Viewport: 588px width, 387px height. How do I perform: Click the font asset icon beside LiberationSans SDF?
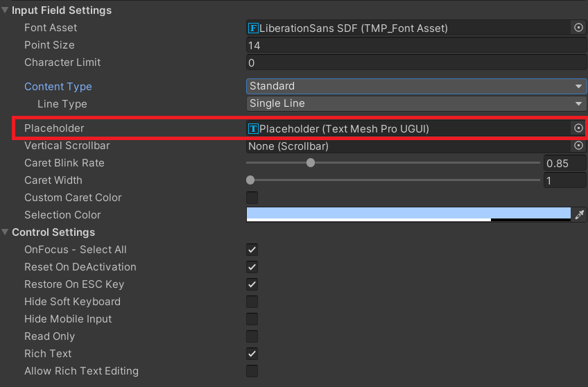[x=254, y=28]
